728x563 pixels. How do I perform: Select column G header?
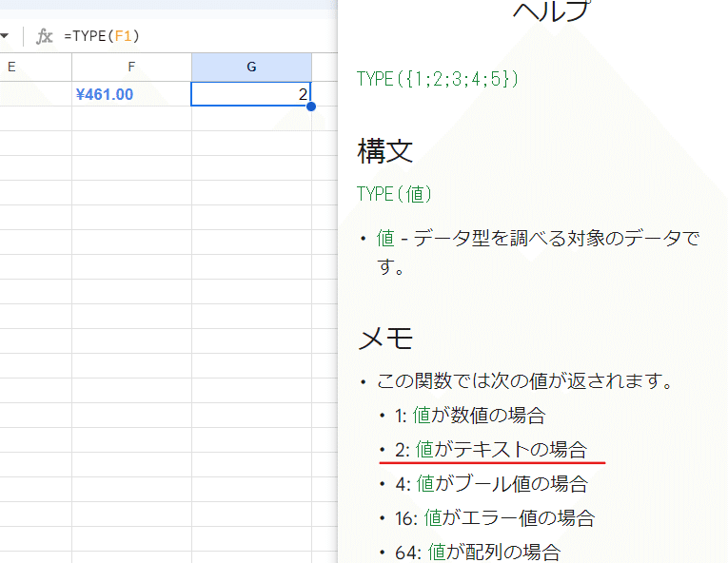[251, 68]
